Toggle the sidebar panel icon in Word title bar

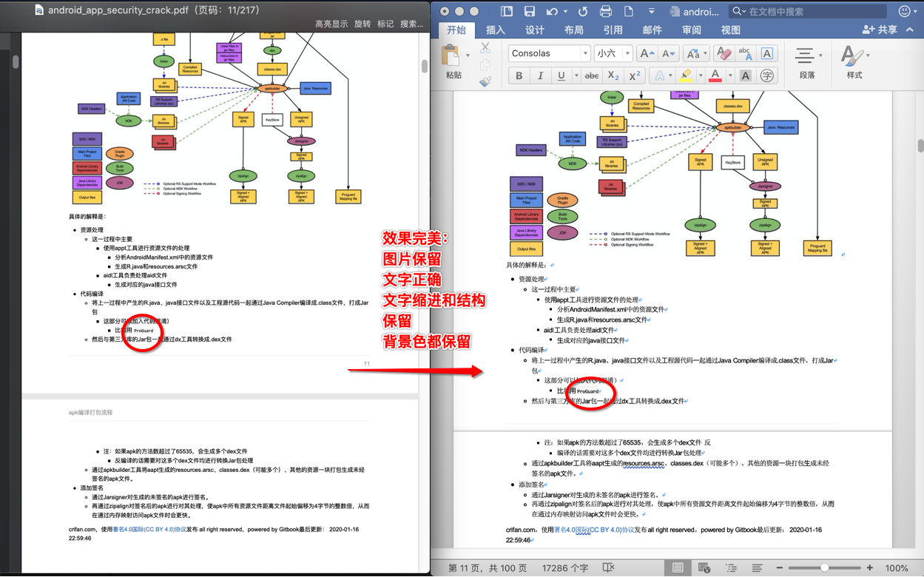507,11
